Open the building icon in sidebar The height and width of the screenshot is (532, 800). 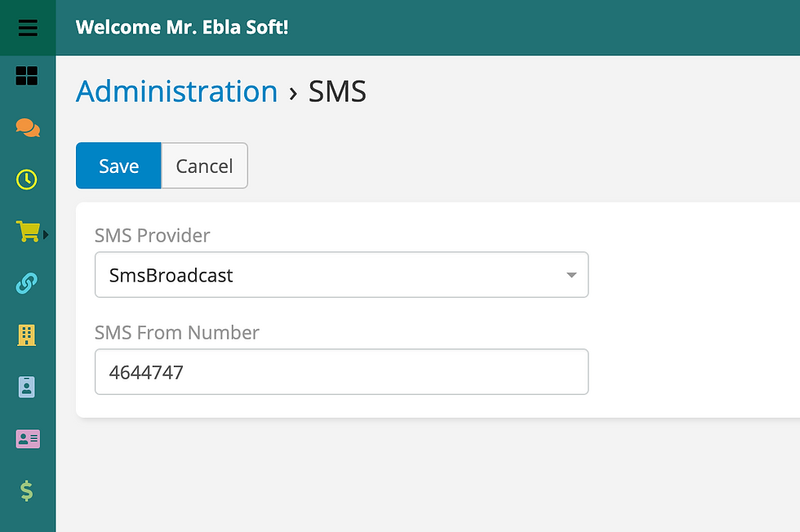pos(27,335)
